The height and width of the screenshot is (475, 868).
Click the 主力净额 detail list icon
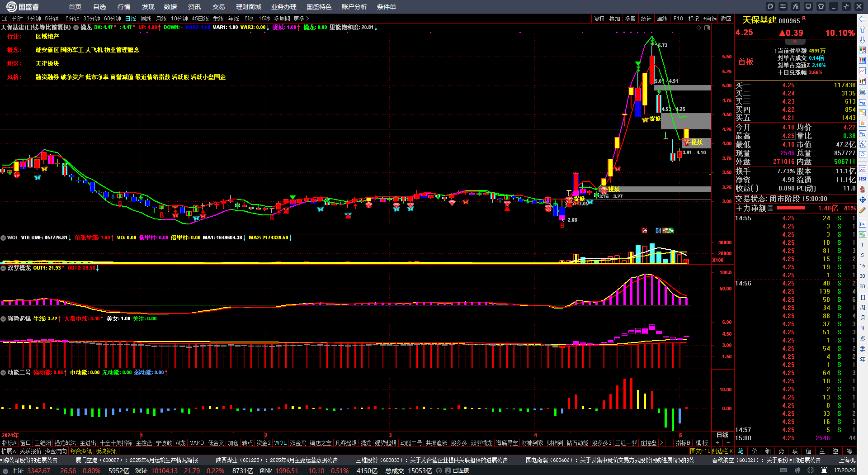click(x=770, y=208)
